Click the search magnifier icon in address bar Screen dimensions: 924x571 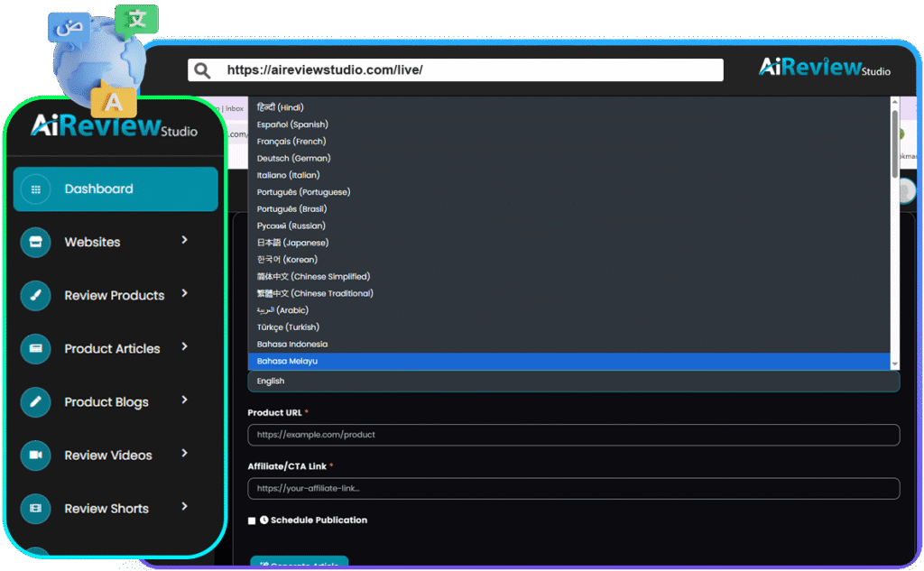click(x=203, y=70)
